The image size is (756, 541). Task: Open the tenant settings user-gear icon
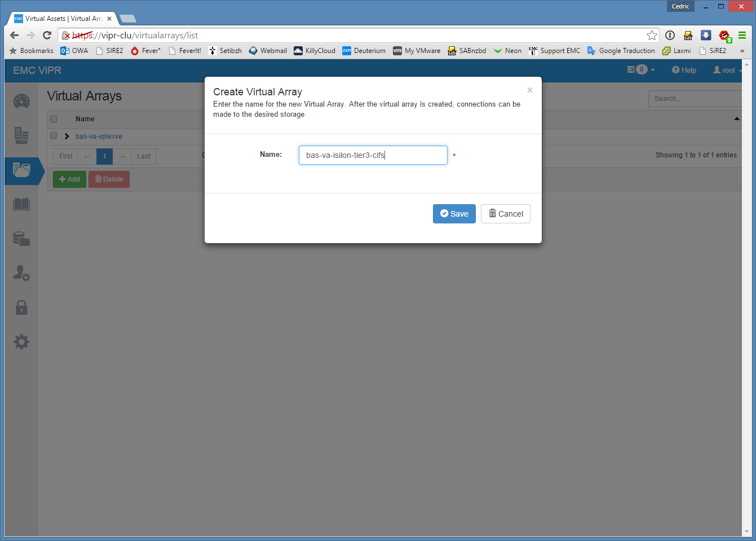(x=21, y=274)
